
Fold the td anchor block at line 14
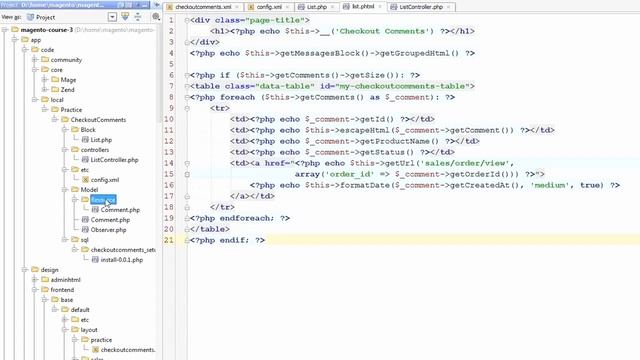(x=187, y=163)
